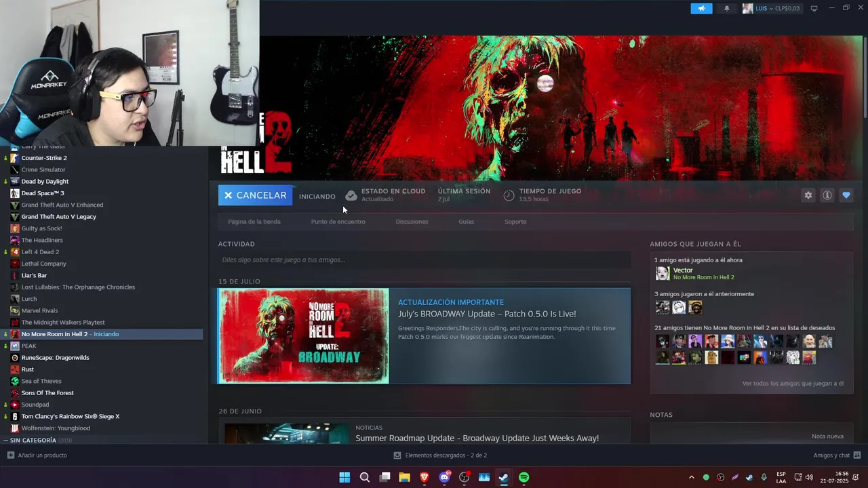Open Windows Start menu

[x=344, y=477]
